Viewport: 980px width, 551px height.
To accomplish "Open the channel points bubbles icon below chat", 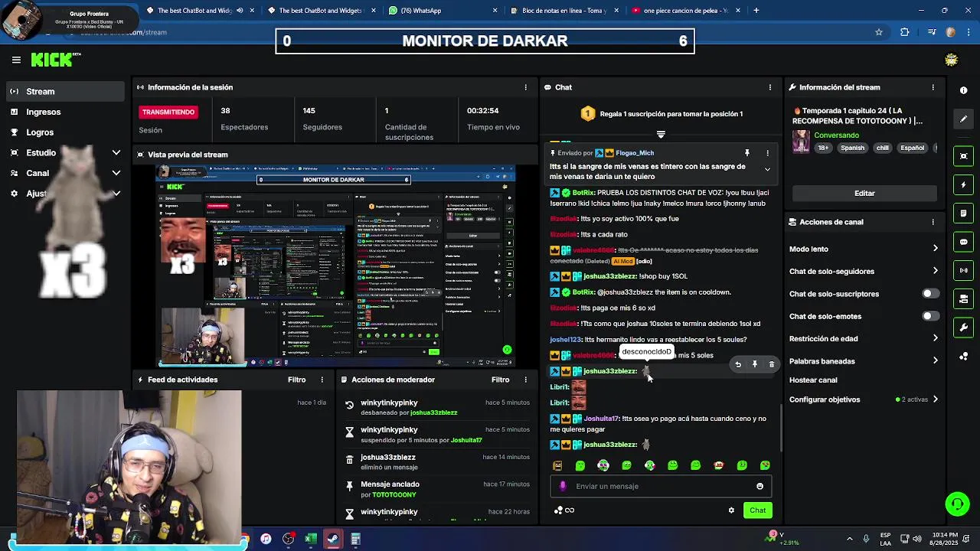I will (x=558, y=510).
